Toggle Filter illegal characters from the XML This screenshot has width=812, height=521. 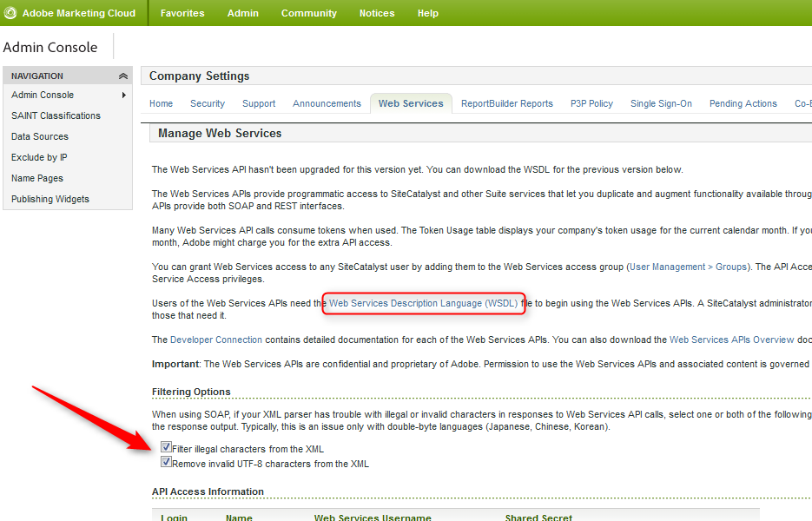point(166,448)
